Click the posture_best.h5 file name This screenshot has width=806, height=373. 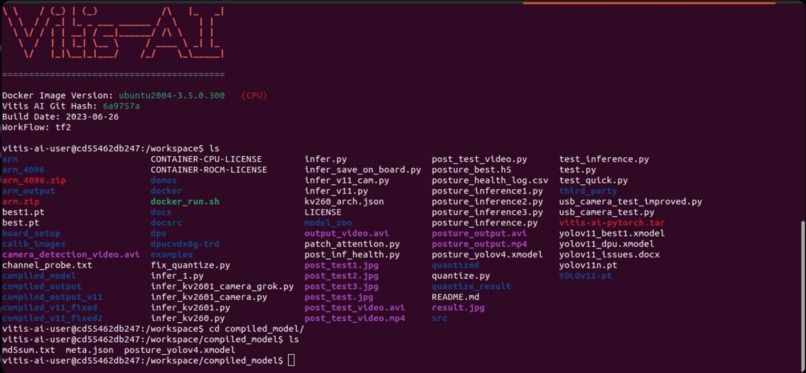(471, 170)
